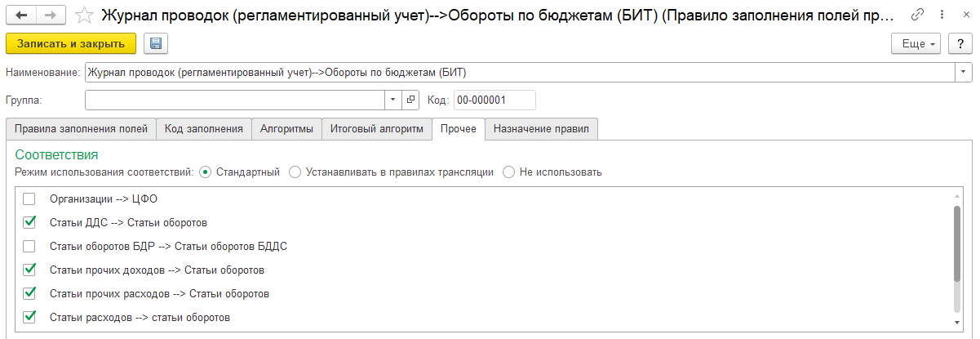Screen dimensions: 980x339
Task: Click the forward navigation arrow
Action: point(49,15)
